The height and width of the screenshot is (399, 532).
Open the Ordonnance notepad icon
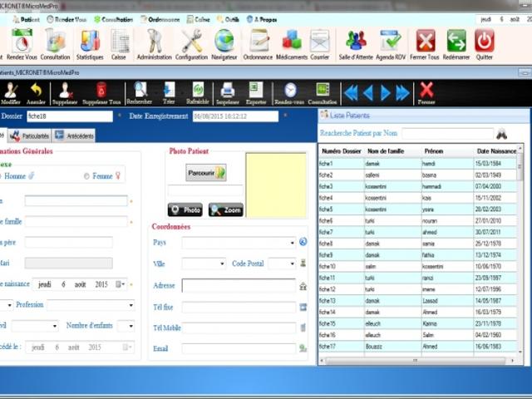[258, 44]
